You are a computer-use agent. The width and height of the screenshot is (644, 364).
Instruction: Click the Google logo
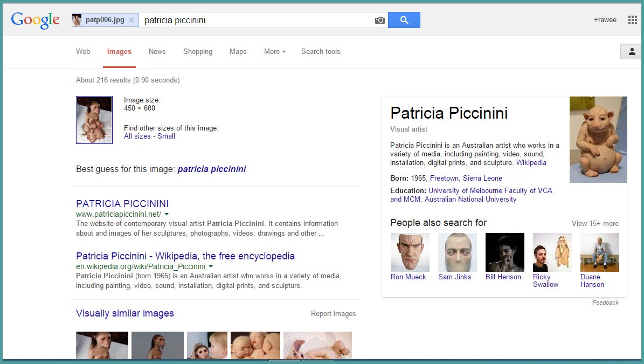coord(36,20)
